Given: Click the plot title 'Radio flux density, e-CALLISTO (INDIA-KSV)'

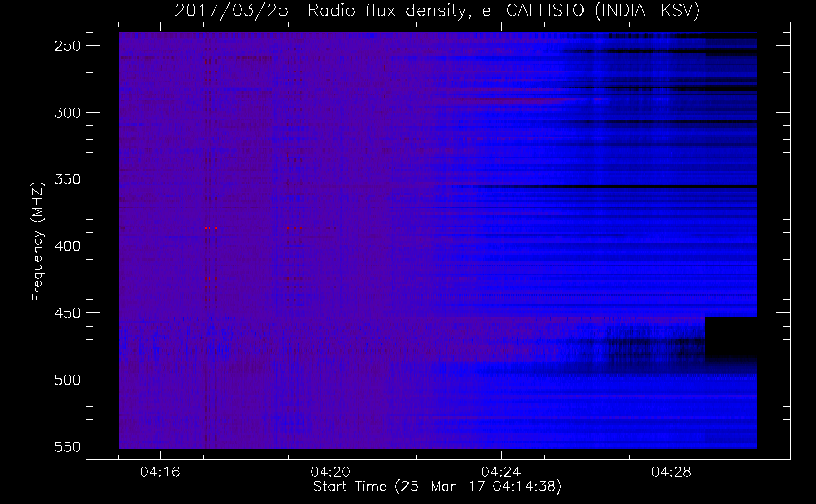Looking at the screenshot, I should (x=504, y=10).
